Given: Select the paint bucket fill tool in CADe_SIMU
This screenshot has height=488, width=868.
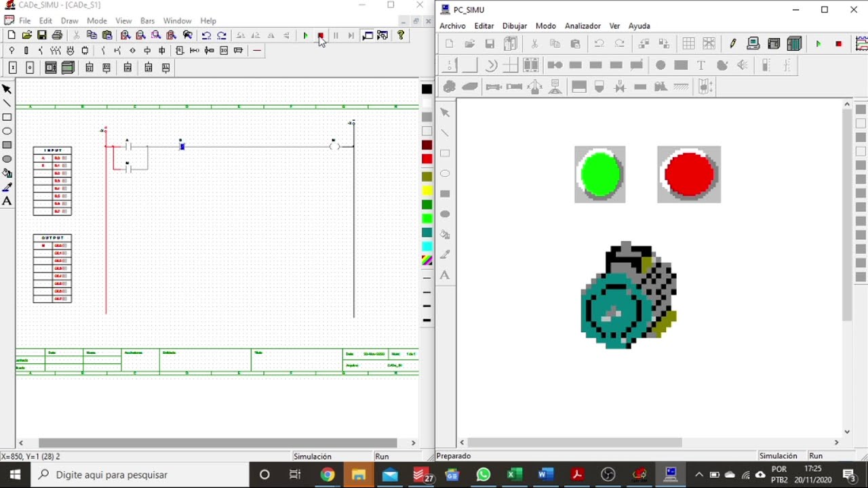Looking at the screenshot, I should (7, 174).
